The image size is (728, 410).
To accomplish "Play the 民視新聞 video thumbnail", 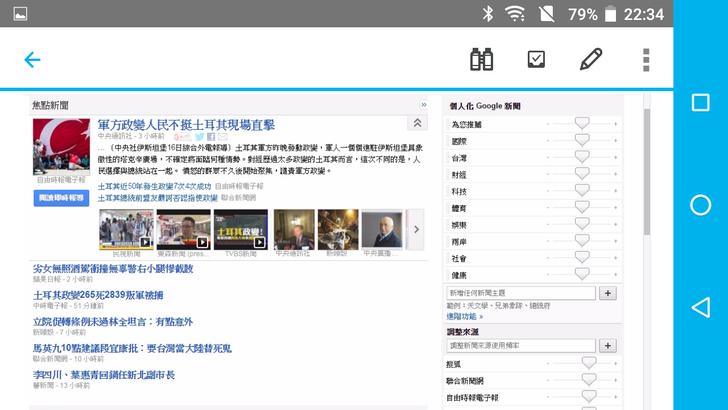I will pyautogui.click(x=126, y=230).
